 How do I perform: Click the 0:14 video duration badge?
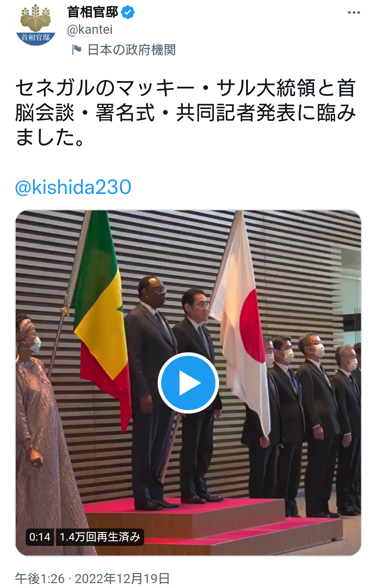click(40, 537)
